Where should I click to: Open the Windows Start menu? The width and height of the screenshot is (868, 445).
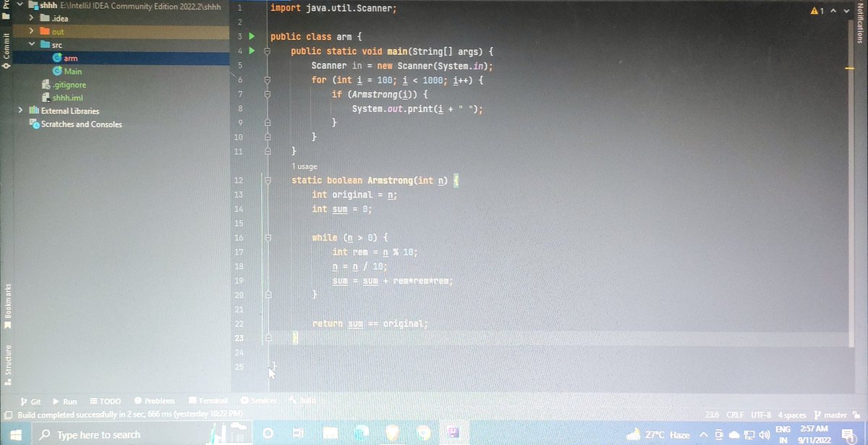click(x=14, y=434)
